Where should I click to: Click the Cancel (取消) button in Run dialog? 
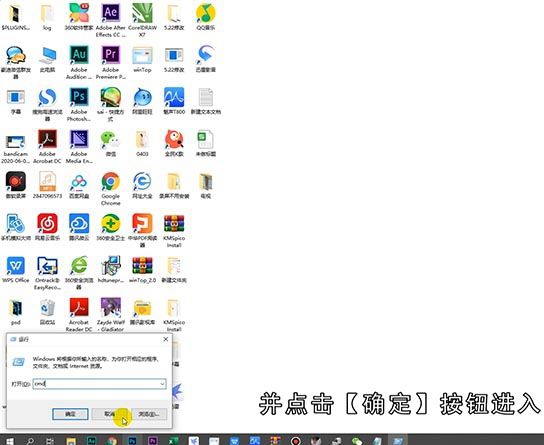(110, 414)
